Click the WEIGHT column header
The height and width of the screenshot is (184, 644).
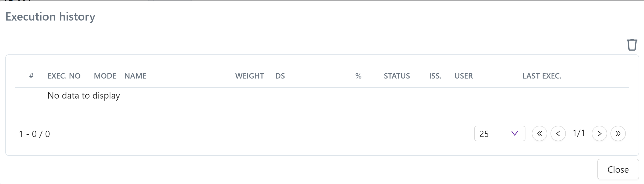coord(249,76)
